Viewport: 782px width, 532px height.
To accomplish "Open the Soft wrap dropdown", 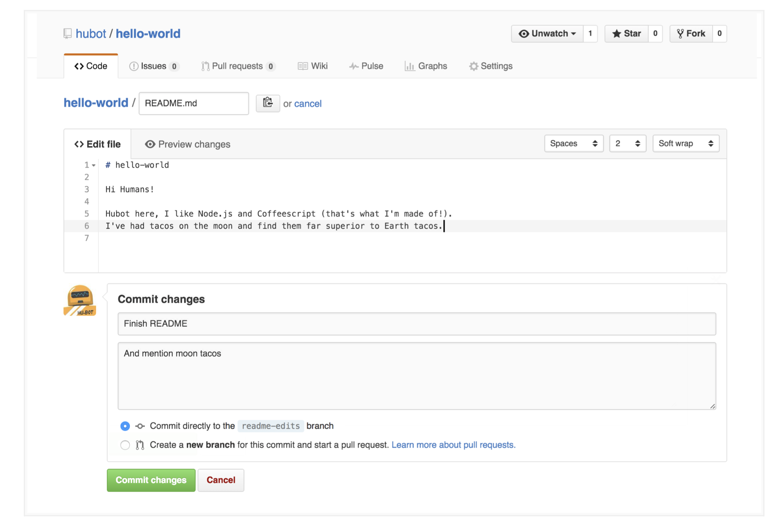I will coord(686,143).
